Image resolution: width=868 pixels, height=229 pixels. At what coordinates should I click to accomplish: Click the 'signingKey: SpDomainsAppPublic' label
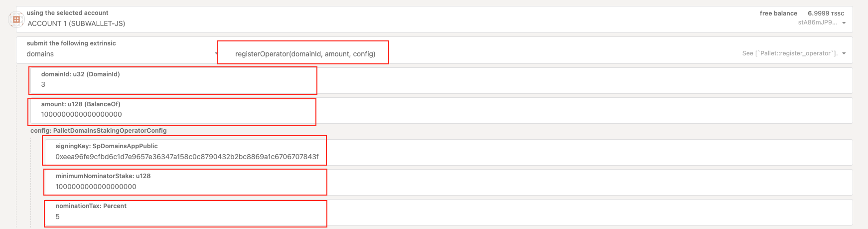[107, 146]
